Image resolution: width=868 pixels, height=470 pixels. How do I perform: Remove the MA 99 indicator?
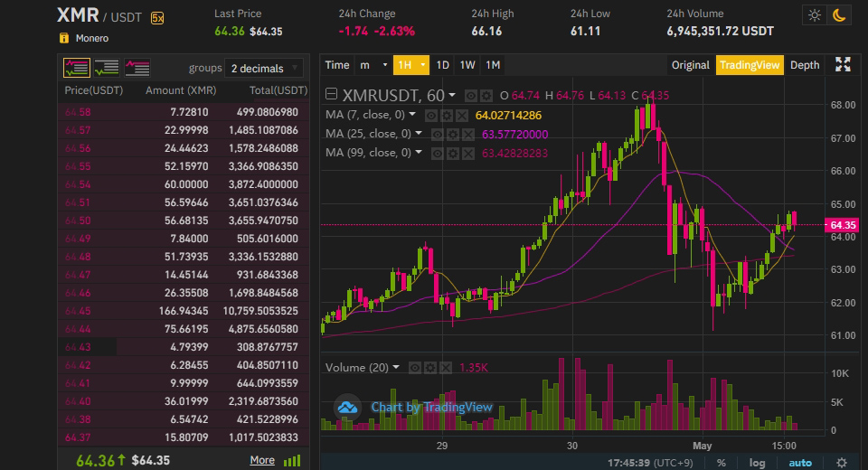point(468,154)
